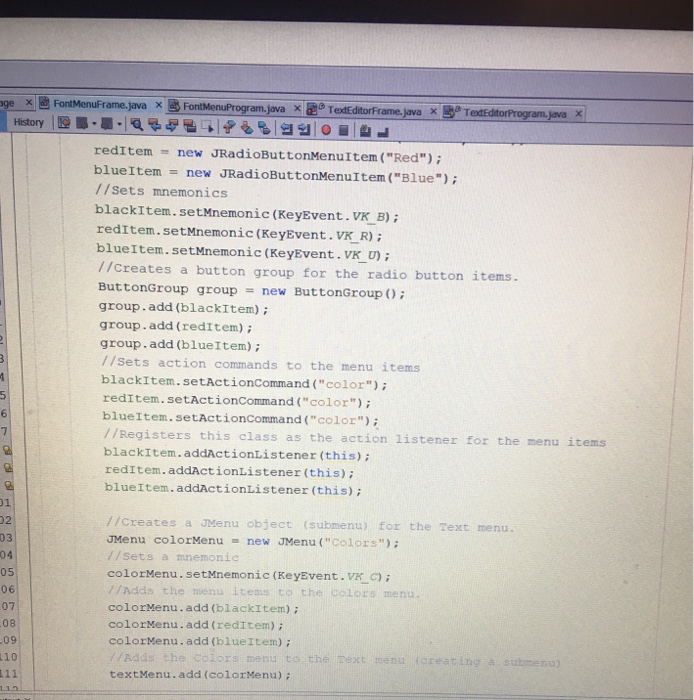This screenshot has height=700, width=694.
Task: Click 'colorMenu.add(blueItem);' line
Action: coord(199,641)
